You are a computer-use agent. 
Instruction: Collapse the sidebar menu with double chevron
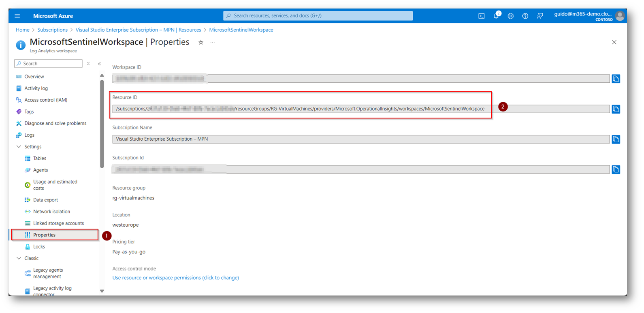99,64
